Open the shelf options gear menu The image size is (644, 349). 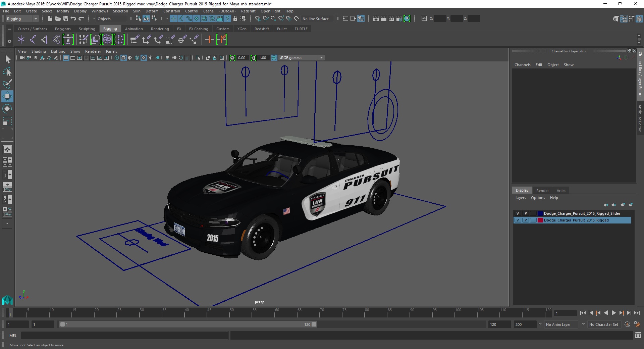click(x=9, y=42)
